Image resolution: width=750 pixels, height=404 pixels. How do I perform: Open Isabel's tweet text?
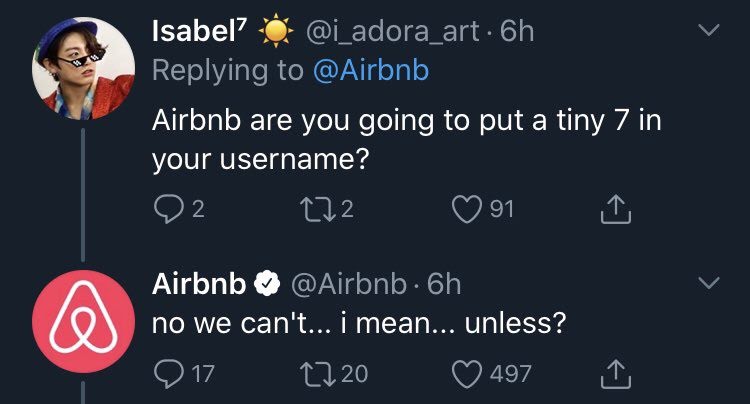tap(400, 140)
